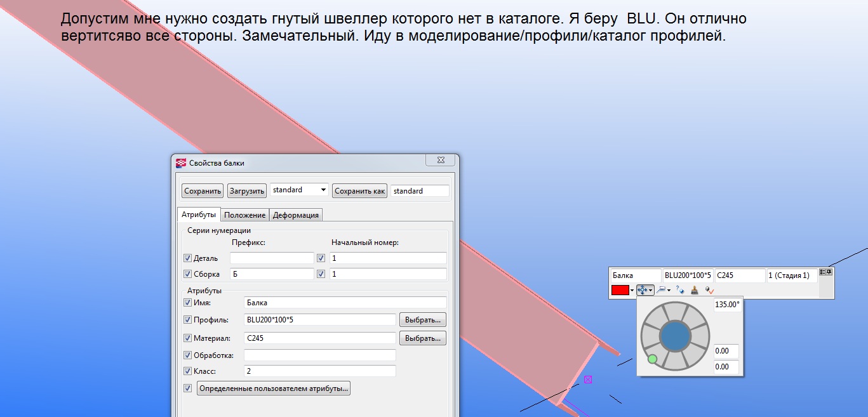This screenshot has width=868, height=417.
Task: Switch to the Деформация tab
Action: click(296, 215)
